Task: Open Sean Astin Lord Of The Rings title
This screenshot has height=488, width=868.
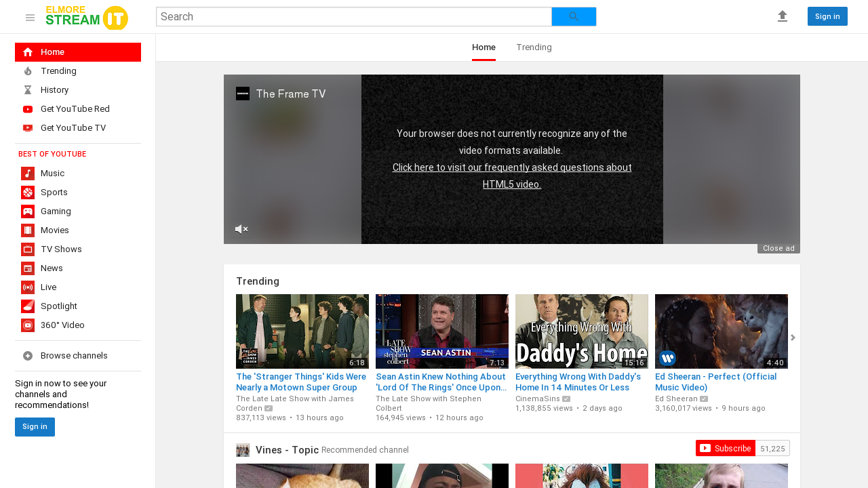Action: point(441,382)
